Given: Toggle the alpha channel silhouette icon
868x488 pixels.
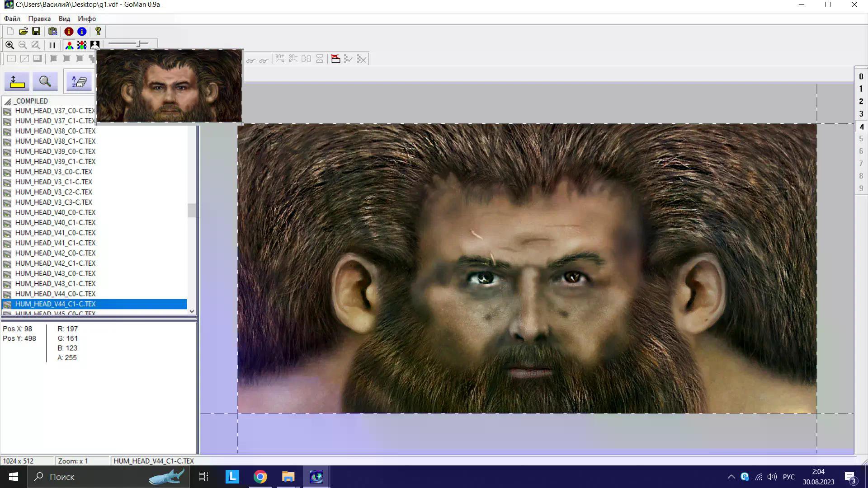Looking at the screenshot, I should click(x=94, y=45).
